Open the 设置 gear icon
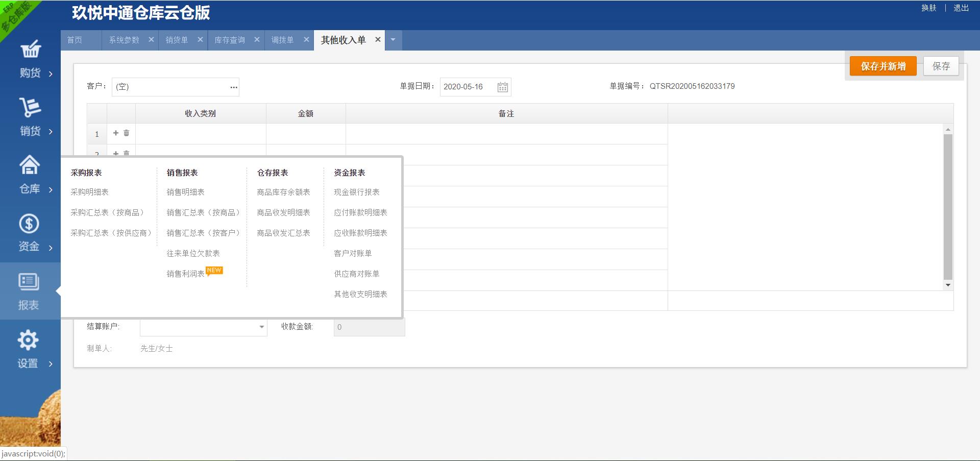 tap(28, 340)
